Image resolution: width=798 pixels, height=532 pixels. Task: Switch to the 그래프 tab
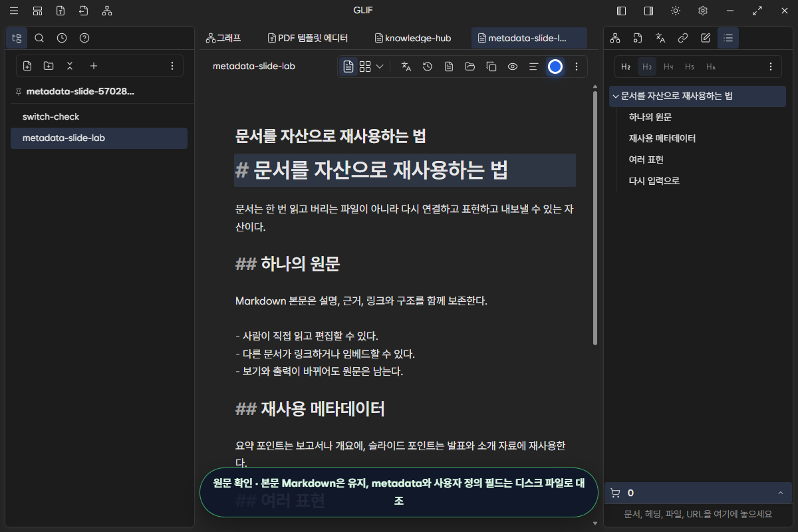(223, 38)
